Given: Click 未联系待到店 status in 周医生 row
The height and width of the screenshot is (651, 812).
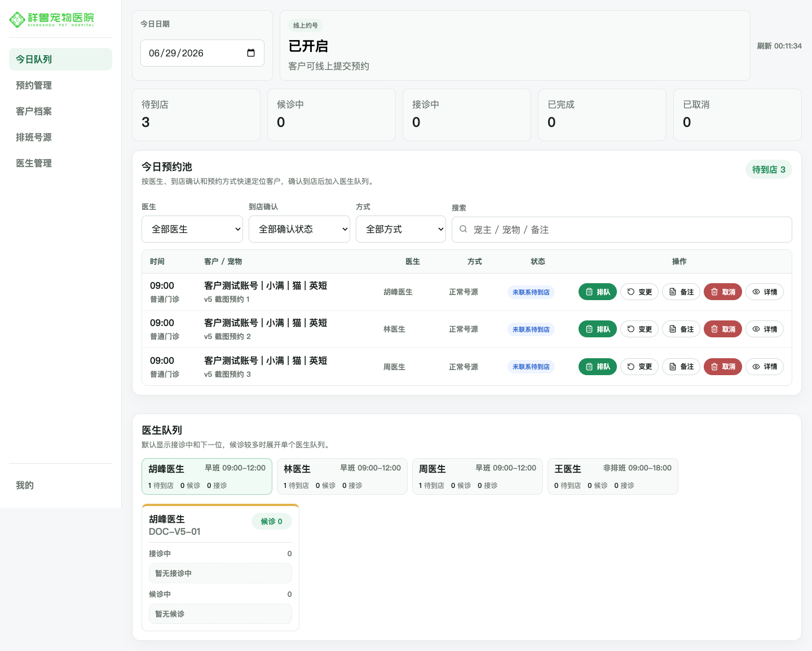Looking at the screenshot, I should click(x=531, y=367).
